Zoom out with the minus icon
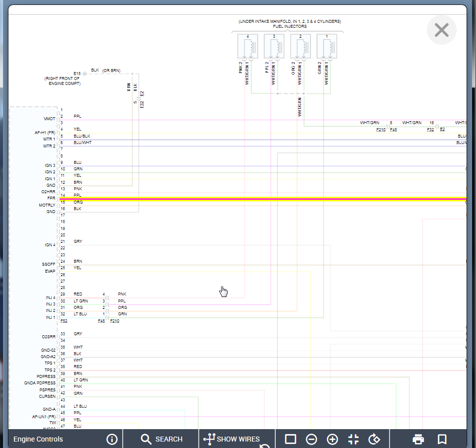This screenshot has width=476, height=448. click(x=311, y=439)
